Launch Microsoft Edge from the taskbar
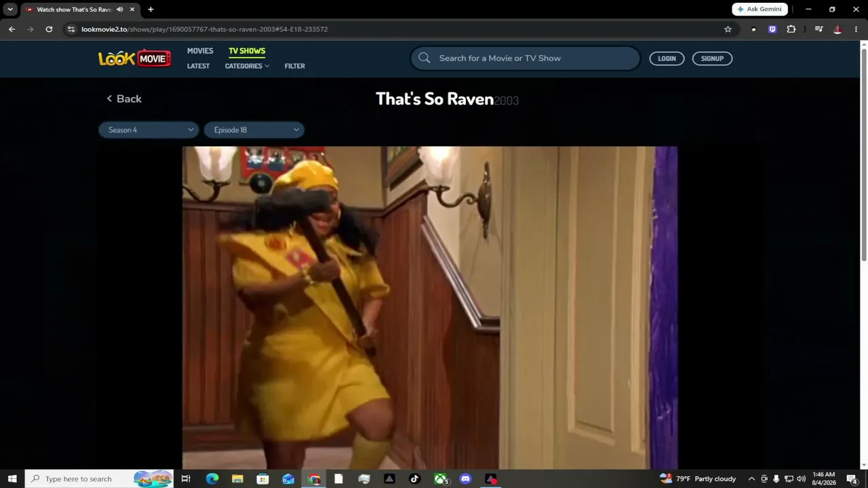The image size is (868, 488). point(212,479)
